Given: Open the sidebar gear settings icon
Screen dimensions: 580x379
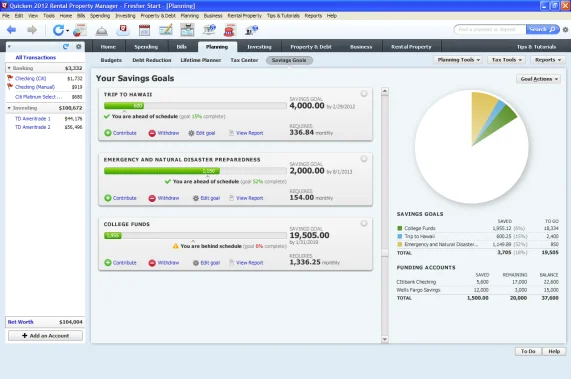Looking at the screenshot, I should (x=78, y=47).
